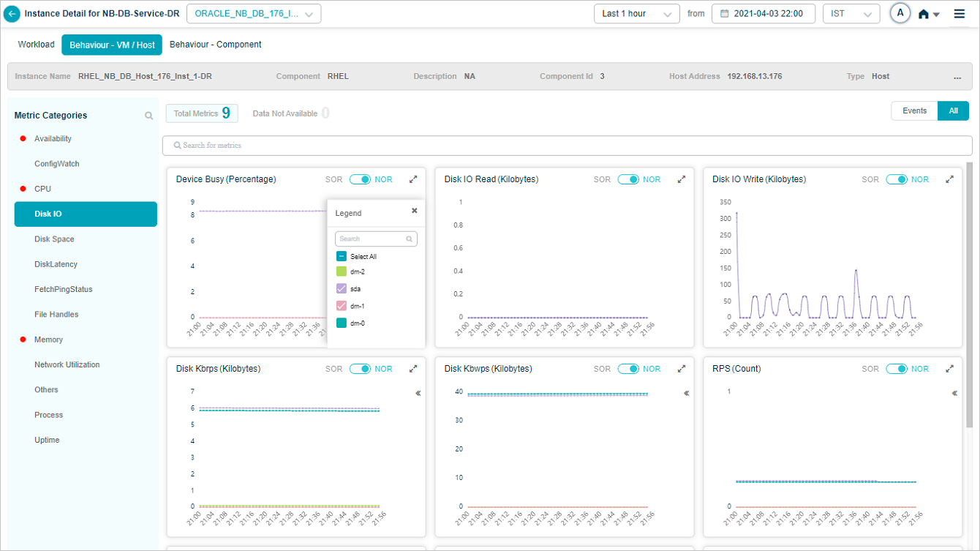Screen dimensions: 980x551
Task: Toggle SOR/NOR switch on Disk Kbwps
Action: click(628, 369)
